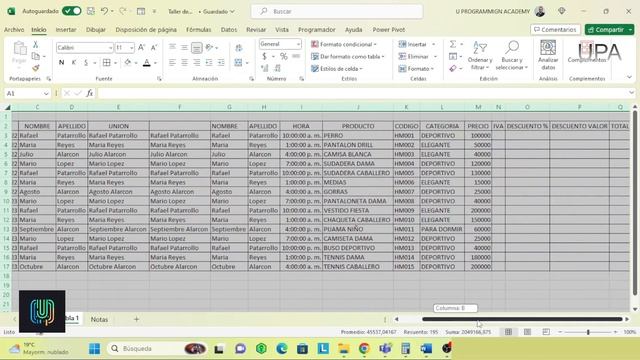Viewport: 640px width, 360px height.
Task: Click the Select All corner triangle
Action: 7,107
